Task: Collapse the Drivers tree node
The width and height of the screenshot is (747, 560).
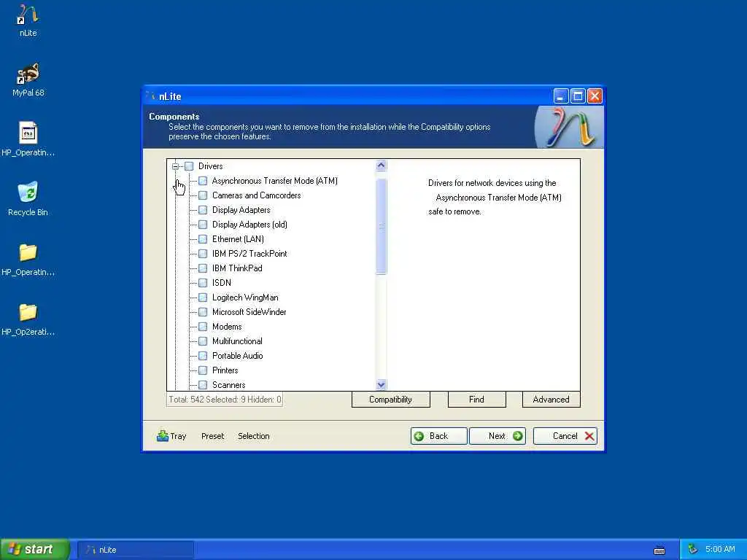Action: point(175,166)
